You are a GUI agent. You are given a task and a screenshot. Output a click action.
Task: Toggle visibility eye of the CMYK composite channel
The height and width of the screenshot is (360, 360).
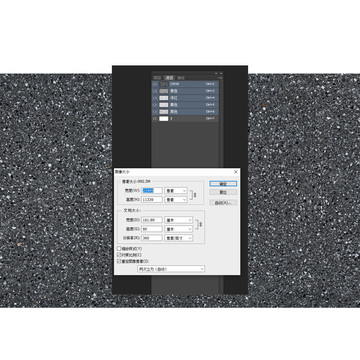pos(155,84)
